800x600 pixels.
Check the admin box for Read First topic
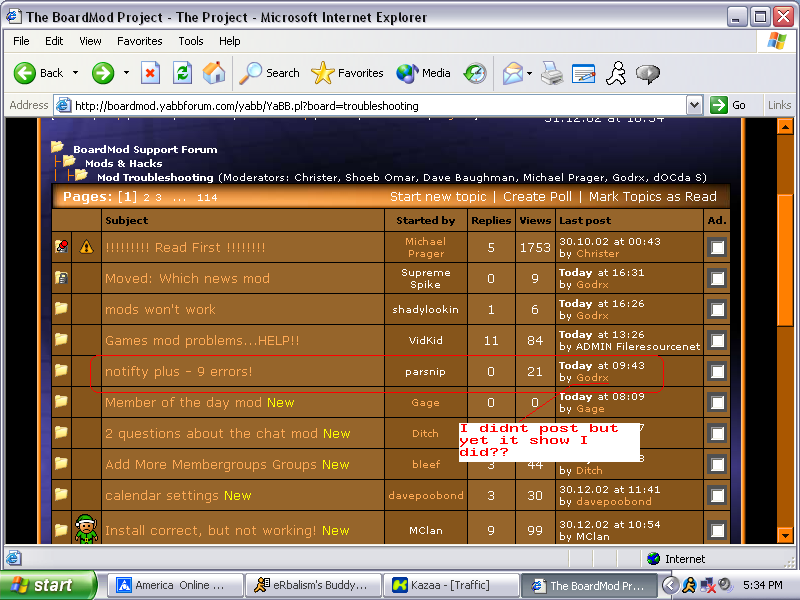click(717, 247)
